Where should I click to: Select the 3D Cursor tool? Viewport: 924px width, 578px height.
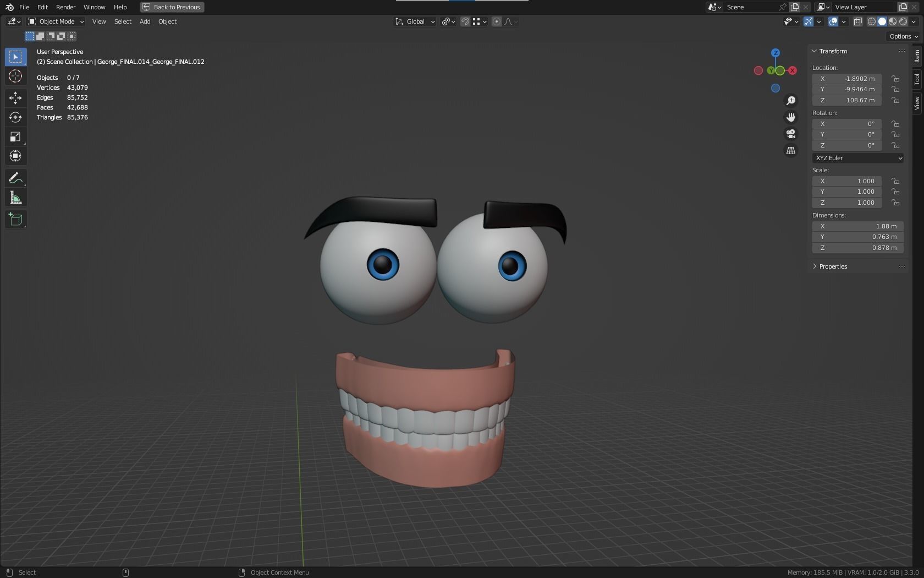point(15,76)
